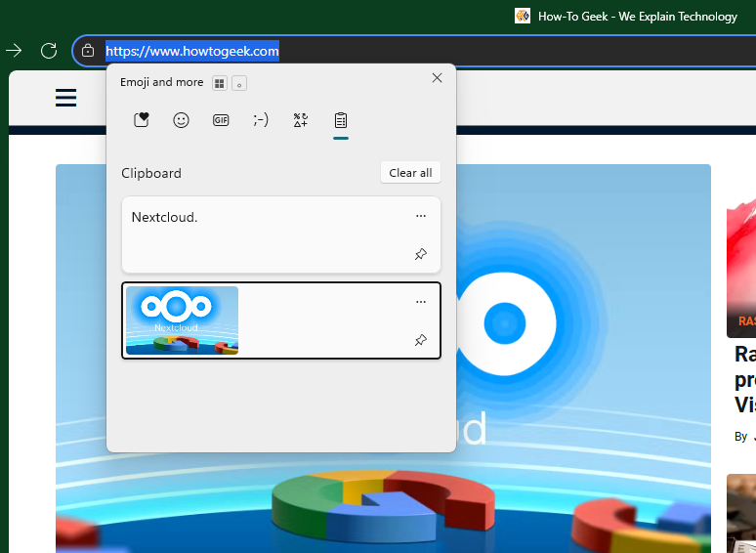Pin the Nextcloud. text clipboard item
756x553 pixels.
[421, 254]
